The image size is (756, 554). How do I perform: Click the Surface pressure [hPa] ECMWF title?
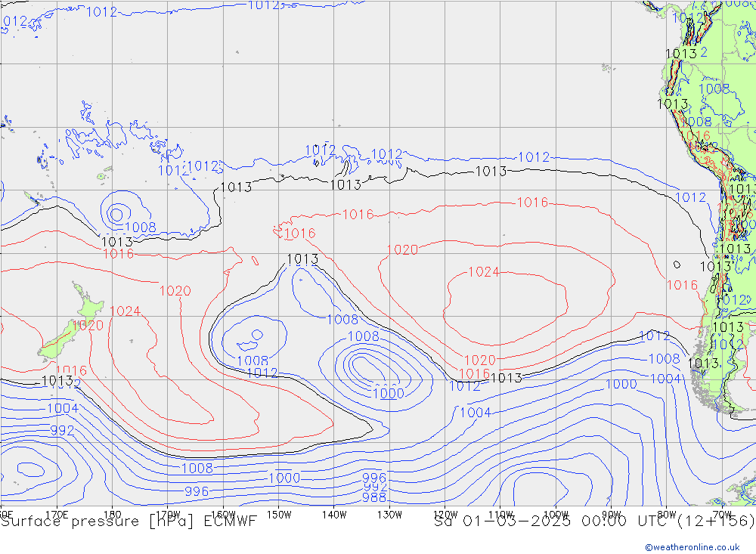pyautogui.click(x=129, y=522)
